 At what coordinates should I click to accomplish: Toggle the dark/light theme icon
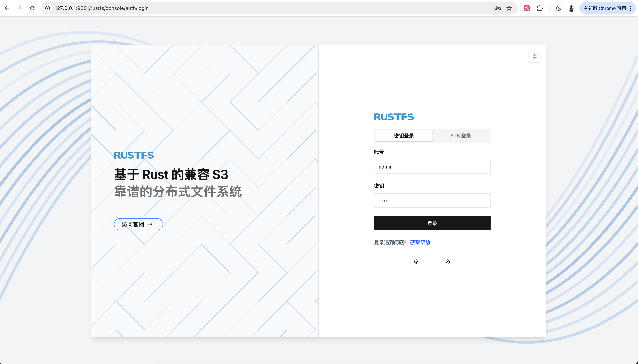tap(416, 262)
